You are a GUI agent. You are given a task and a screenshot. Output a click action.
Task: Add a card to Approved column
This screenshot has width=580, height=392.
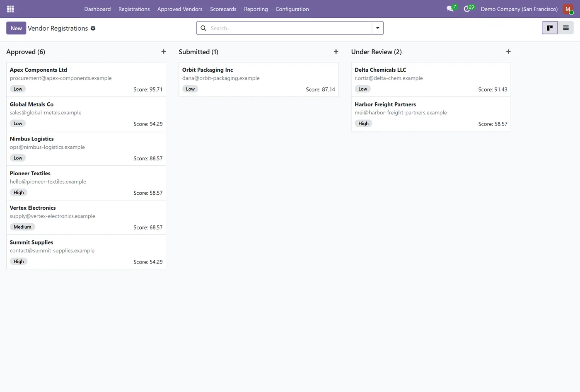164,52
